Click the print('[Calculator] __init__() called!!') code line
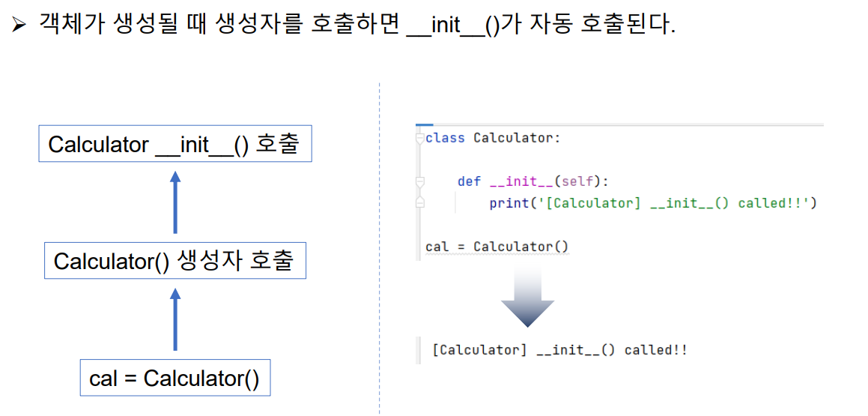 [x=653, y=203]
